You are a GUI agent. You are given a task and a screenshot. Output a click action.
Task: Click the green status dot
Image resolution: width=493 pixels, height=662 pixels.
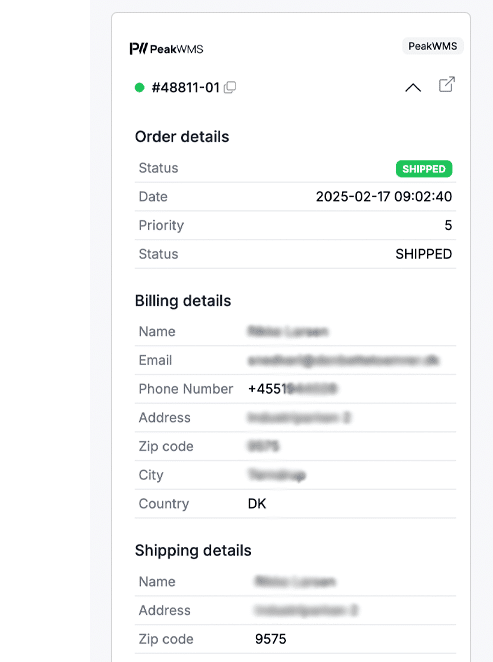point(139,87)
